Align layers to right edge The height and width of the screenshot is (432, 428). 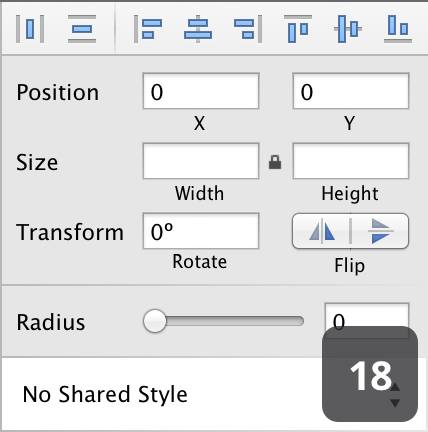[x=248, y=29]
